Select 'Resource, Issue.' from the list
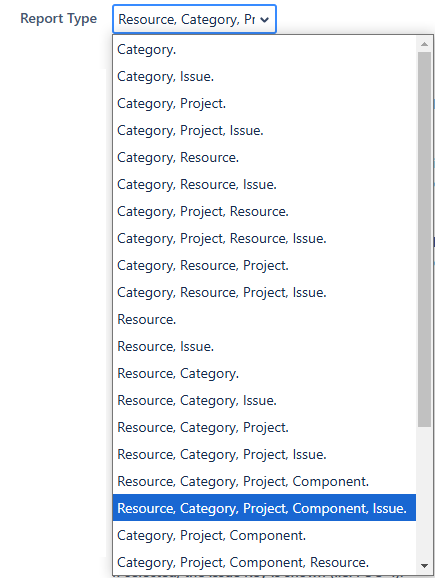The image size is (435, 578). [x=264, y=346]
